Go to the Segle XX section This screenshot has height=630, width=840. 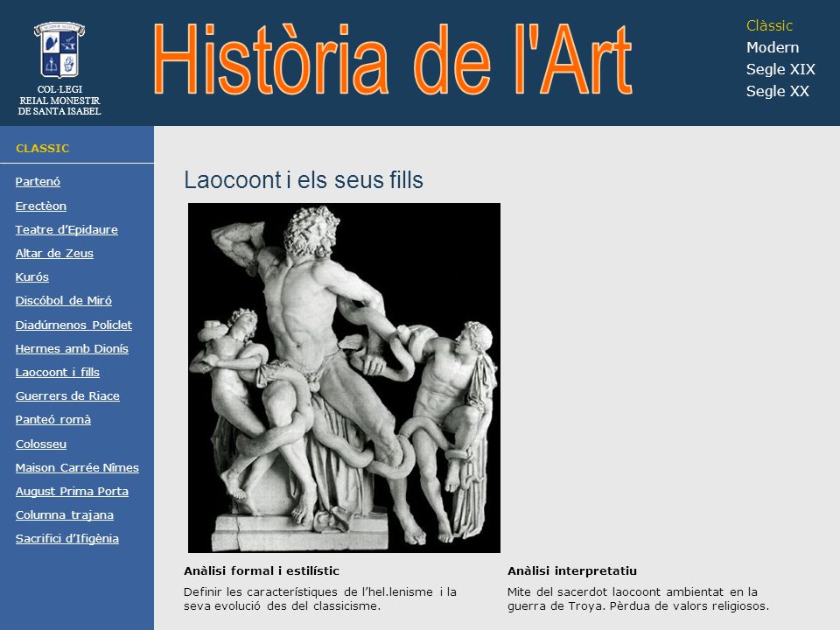coord(777,92)
